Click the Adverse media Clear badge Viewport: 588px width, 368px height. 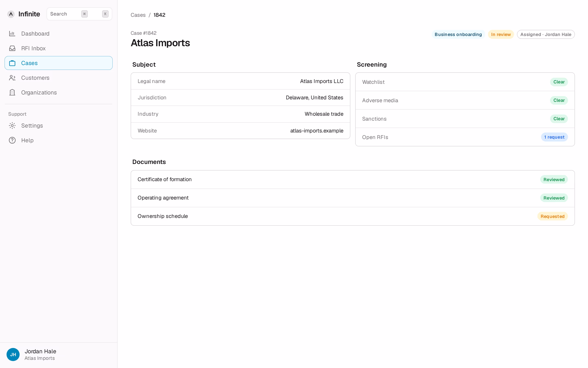coord(559,100)
